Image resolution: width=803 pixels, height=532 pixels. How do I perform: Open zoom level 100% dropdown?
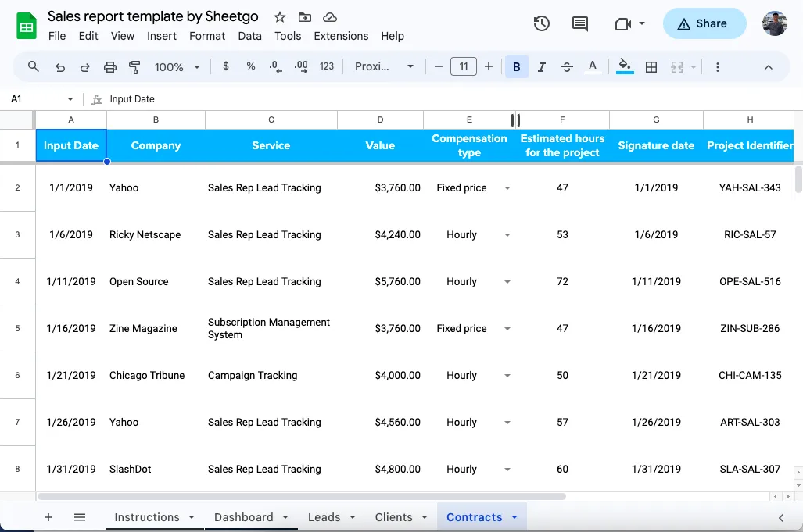tap(177, 67)
